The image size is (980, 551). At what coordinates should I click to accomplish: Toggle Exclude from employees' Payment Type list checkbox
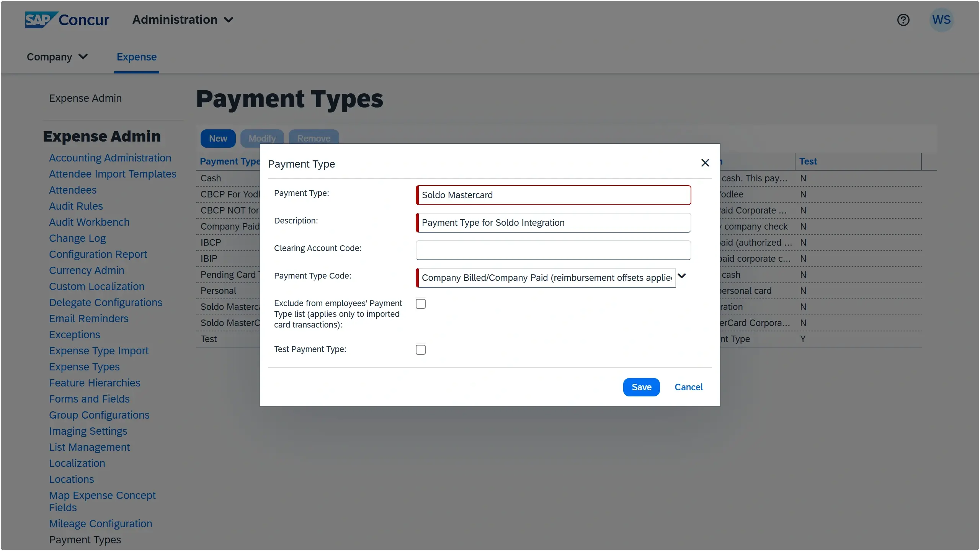[421, 304]
